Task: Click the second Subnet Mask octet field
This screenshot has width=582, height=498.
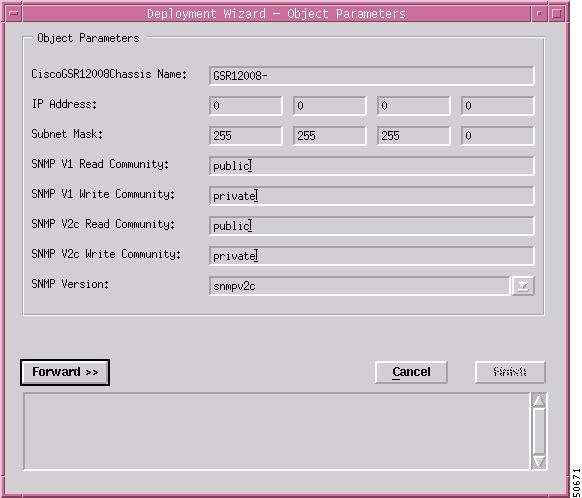Action: 330,136
